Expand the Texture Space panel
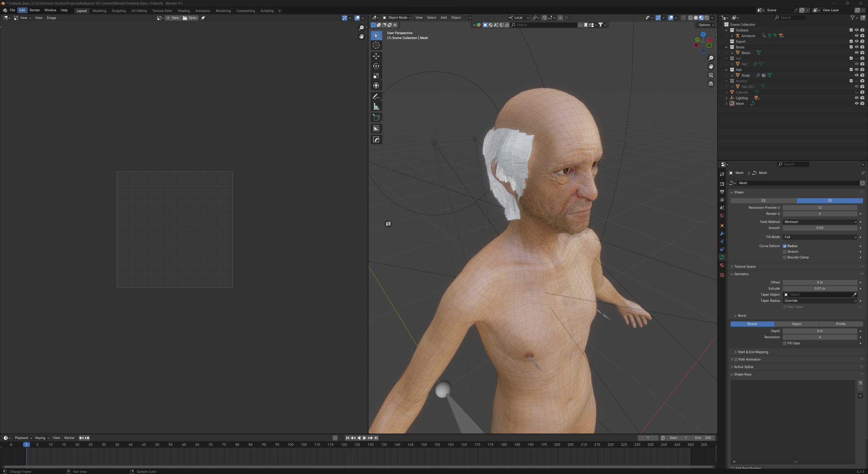 pyautogui.click(x=745, y=266)
